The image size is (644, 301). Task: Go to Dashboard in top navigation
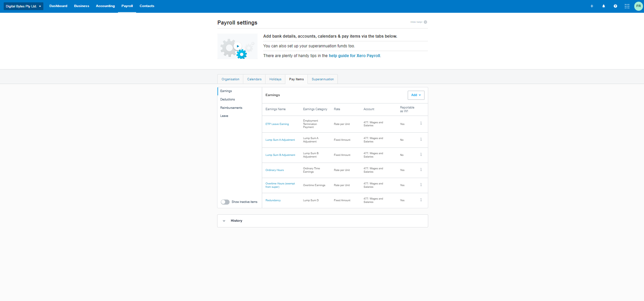58,6
